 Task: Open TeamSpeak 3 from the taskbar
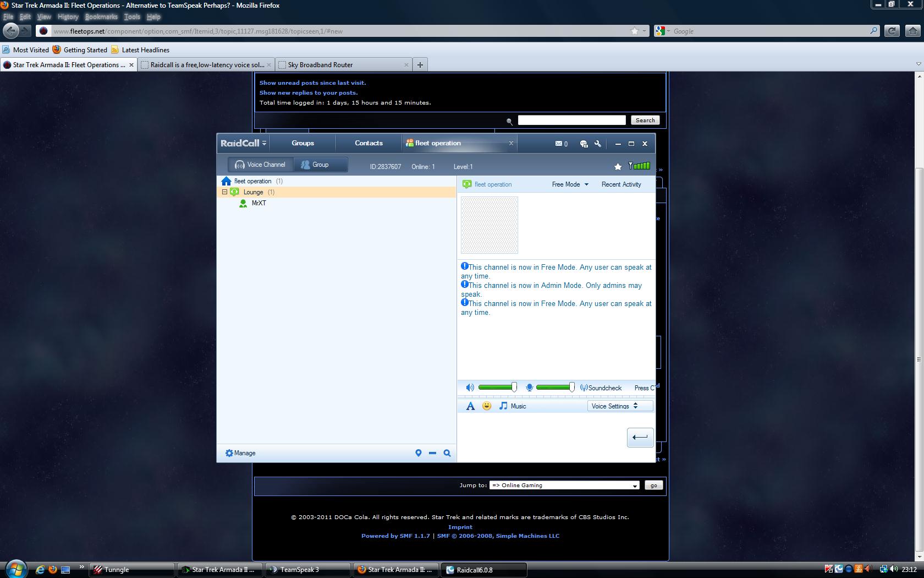[x=307, y=570]
